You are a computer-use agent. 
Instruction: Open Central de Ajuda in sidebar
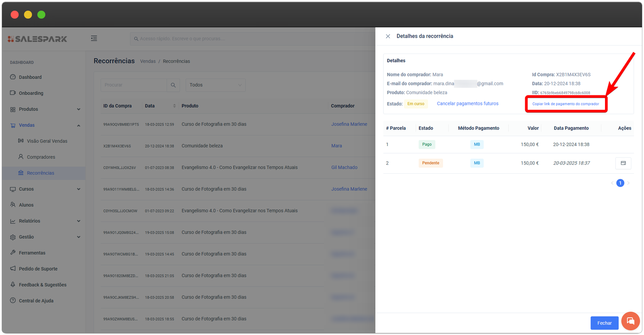(36, 301)
